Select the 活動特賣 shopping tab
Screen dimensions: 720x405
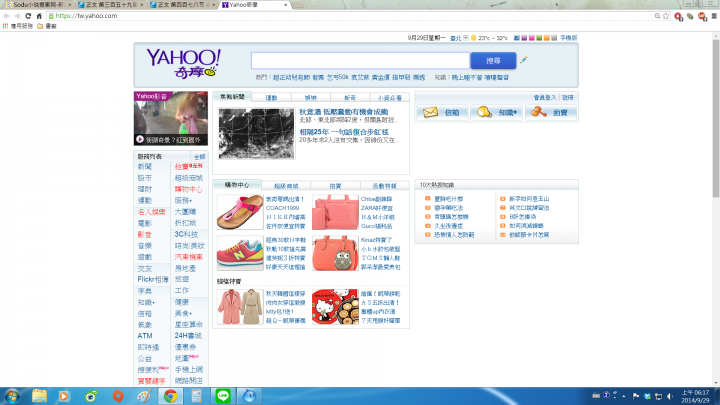[384, 186]
